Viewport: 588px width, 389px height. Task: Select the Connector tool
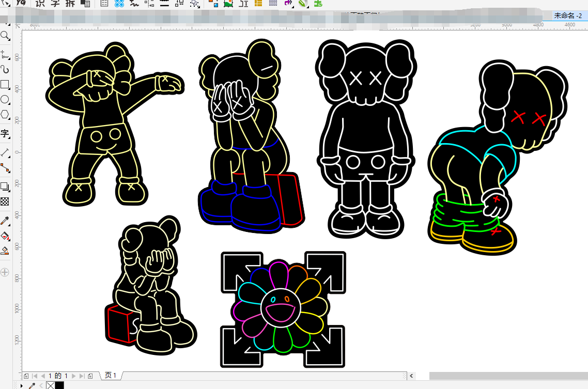point(5,168)
